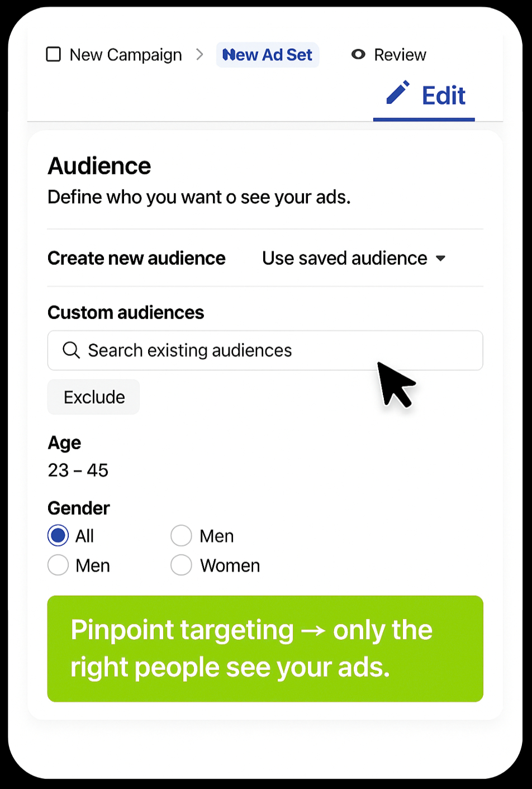Click the green Pinpoint targeting banner

[265, 648]
